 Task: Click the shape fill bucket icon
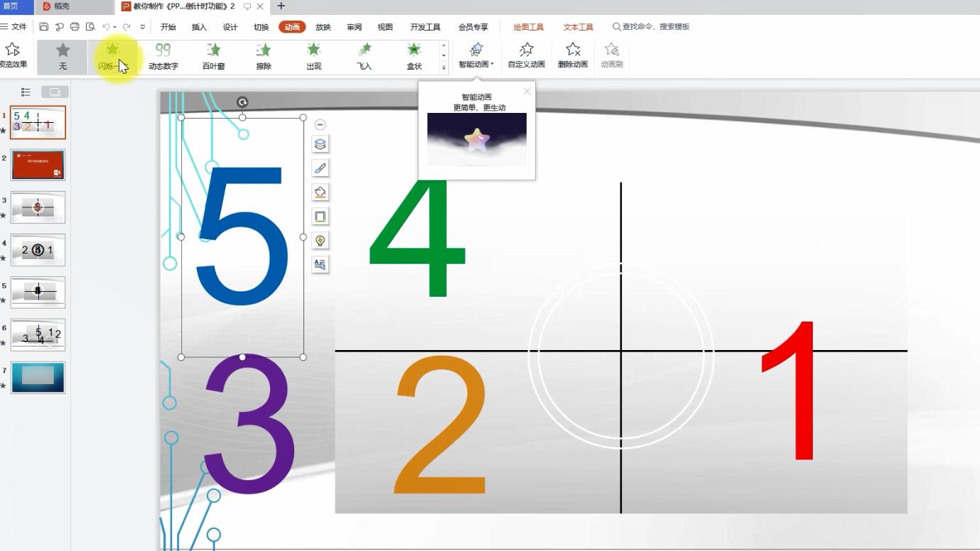tap(321, 192)
